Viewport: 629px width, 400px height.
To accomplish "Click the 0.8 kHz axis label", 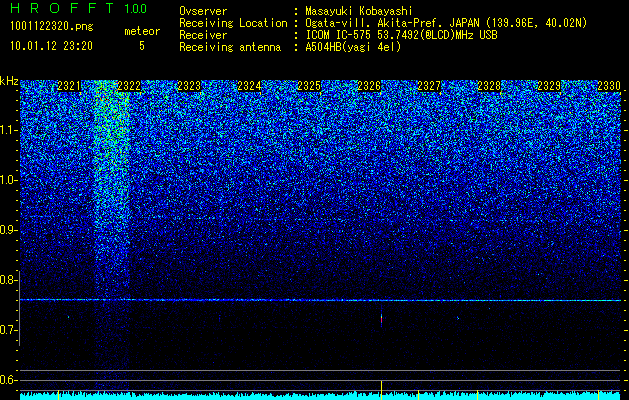I will point(9,280).
